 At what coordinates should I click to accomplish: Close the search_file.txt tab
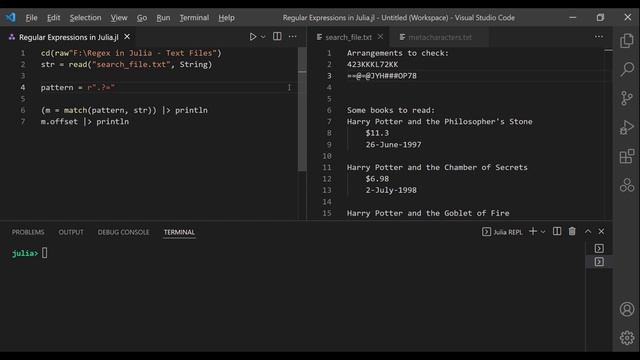click(380, 37)
